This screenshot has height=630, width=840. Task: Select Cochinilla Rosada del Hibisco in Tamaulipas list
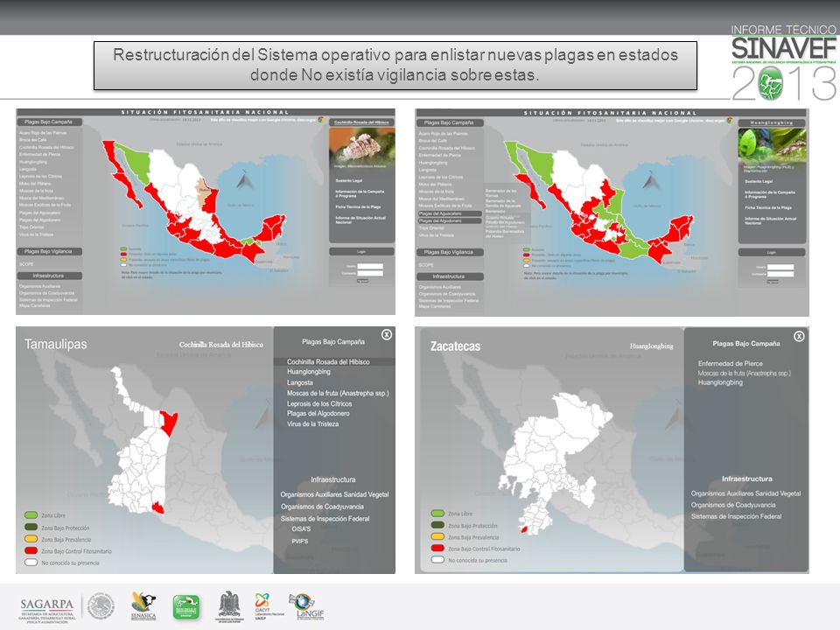pyautogui.click(x=328, y=361)
